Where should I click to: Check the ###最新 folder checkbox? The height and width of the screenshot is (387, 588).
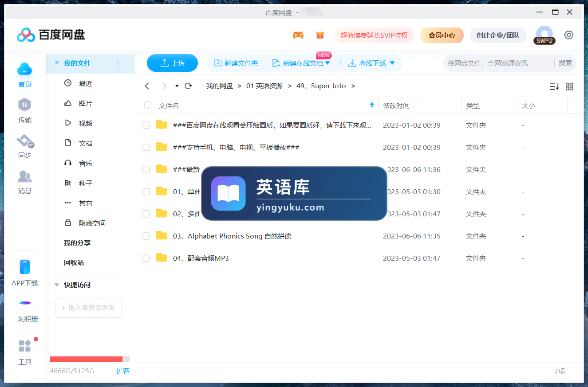tap(146, 169)
